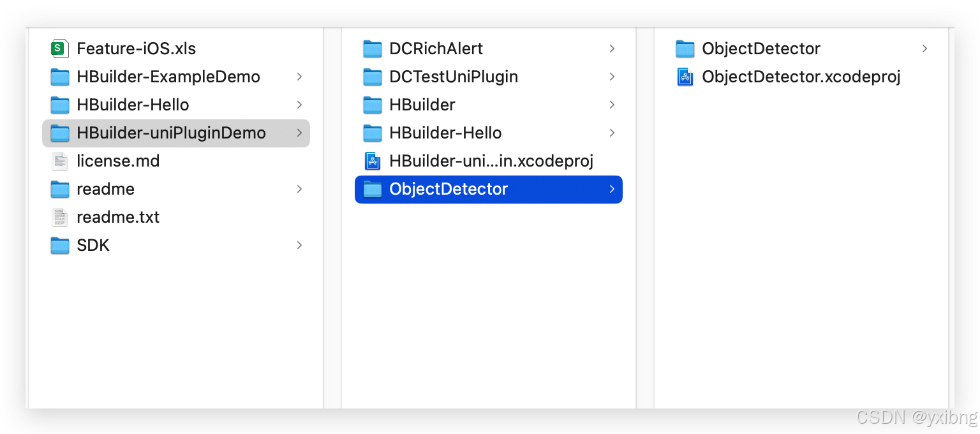Click the chevron beside HBuilder-uniPluginDemo

[299, 133]
